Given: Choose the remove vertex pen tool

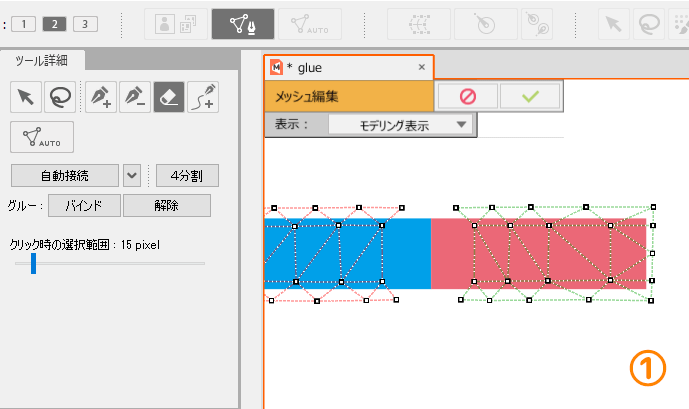Looking at the screenshot, I should click(134, 97).
